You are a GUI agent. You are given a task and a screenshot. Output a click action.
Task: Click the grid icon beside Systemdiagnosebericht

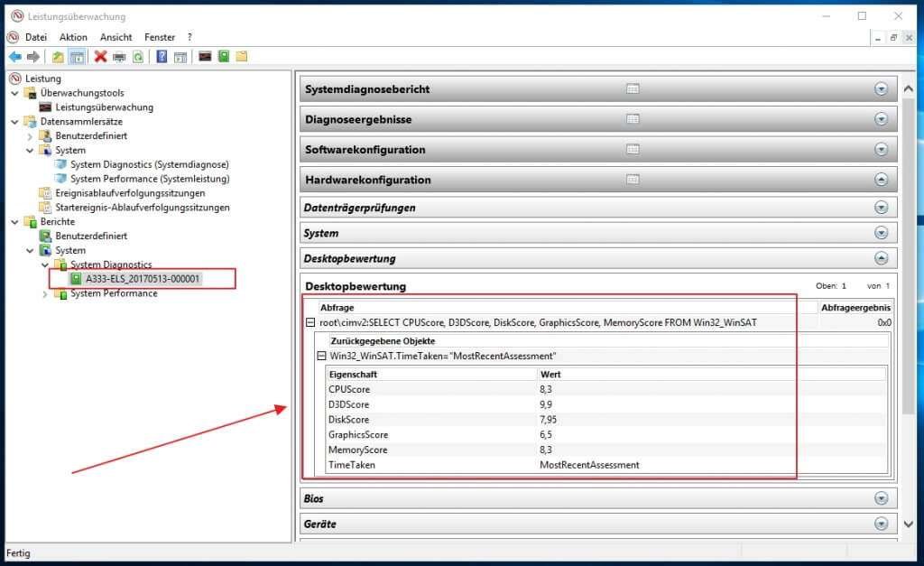coord(633,88)
